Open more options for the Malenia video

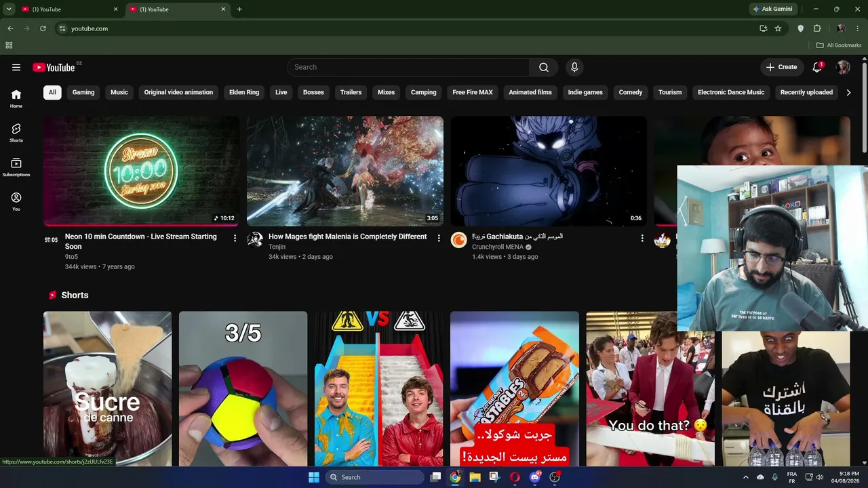[x=439, y=238]
